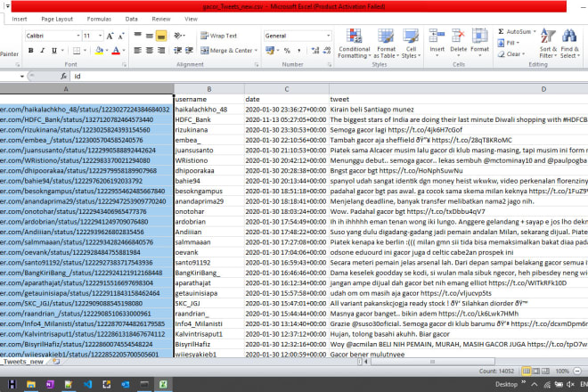Viewport: 588px width, 392px height.
Task: Apply red font color
Action: 116,50
